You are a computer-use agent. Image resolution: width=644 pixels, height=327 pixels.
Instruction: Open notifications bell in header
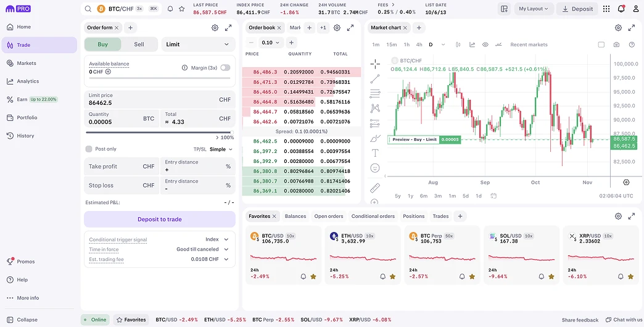pos(621,9)
